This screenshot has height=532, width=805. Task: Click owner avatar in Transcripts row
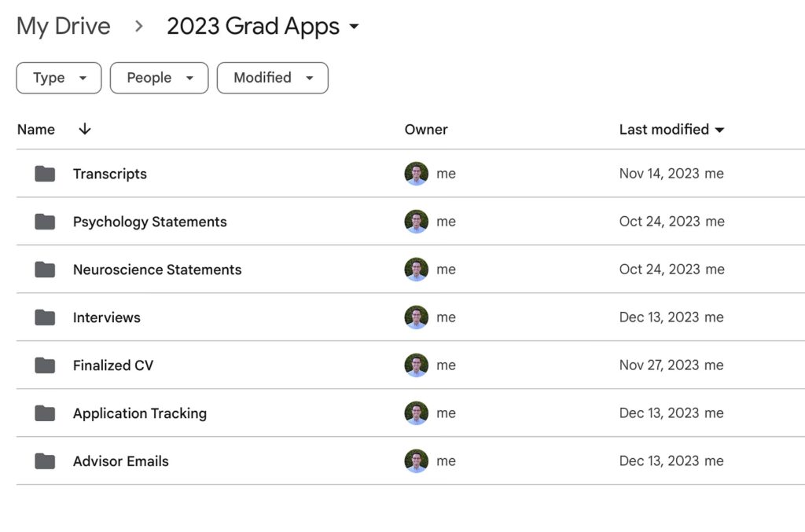point(416,174)
